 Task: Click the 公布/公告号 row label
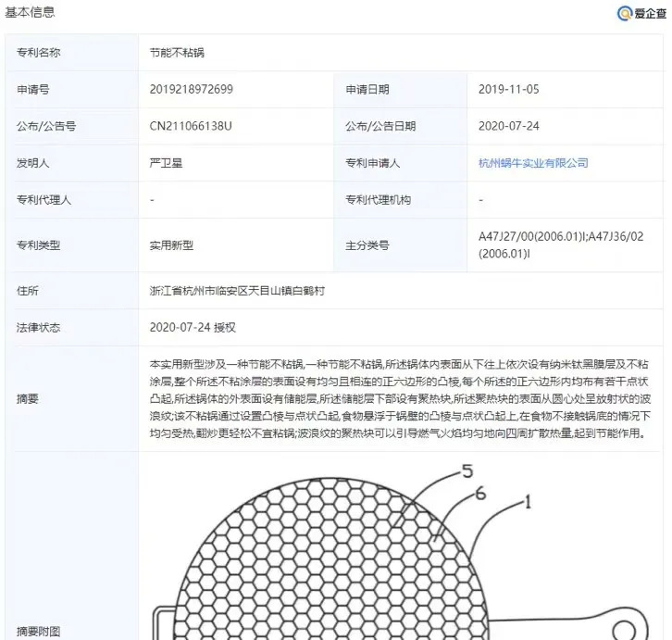[46, 126]
